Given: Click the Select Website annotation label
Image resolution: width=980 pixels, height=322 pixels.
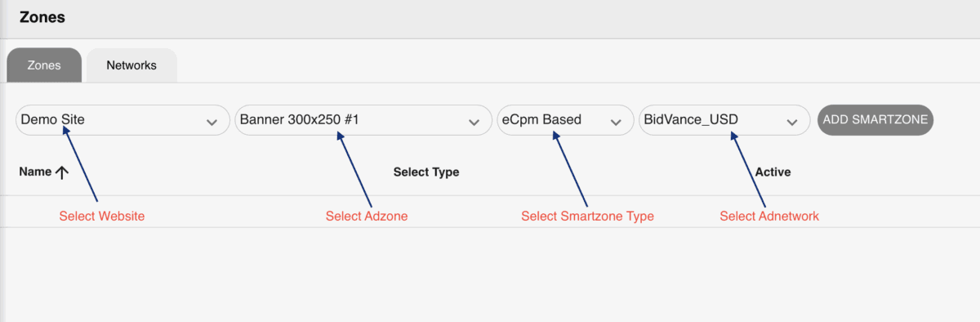Looking at the screenshot, I should coord(102,217).
